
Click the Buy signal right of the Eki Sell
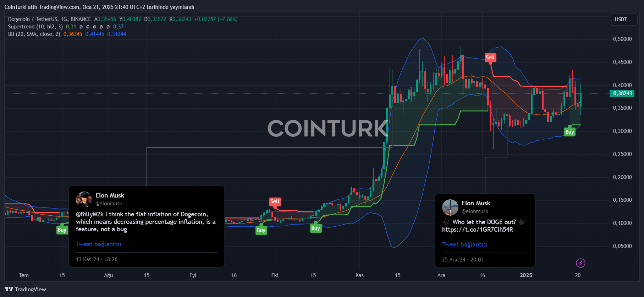click(315, 228)
